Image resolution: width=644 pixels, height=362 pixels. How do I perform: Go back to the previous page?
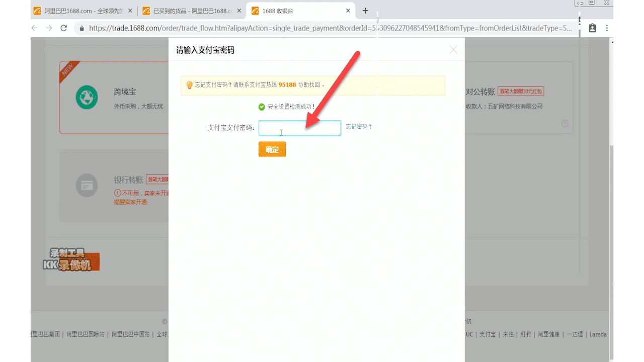[35, 28]
